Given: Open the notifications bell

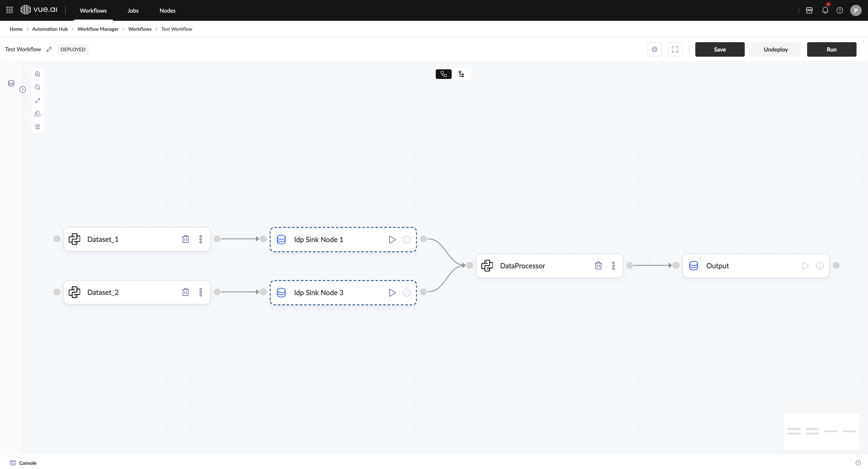Looking at the screenshot, I should click(x=825, y=11).
